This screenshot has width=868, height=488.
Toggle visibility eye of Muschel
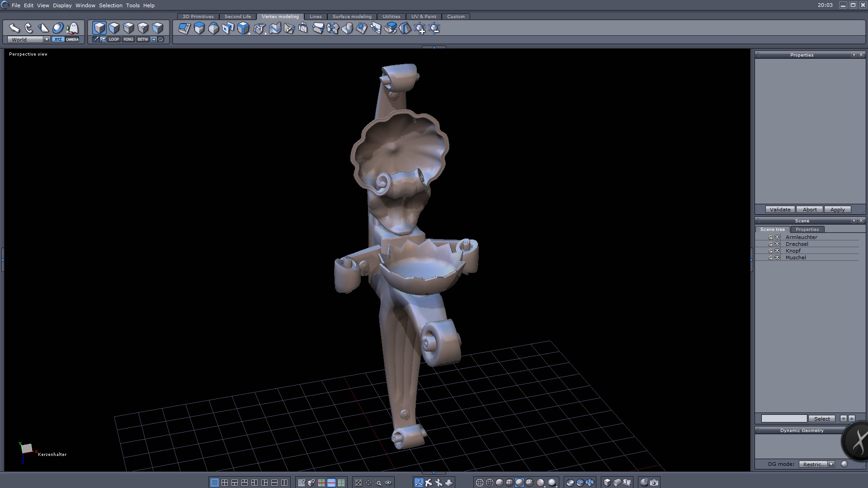[x=777, y=258]
